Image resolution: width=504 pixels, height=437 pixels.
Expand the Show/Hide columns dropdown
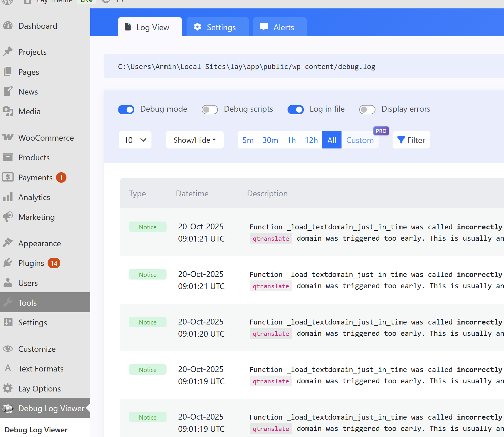coord(195,140)
